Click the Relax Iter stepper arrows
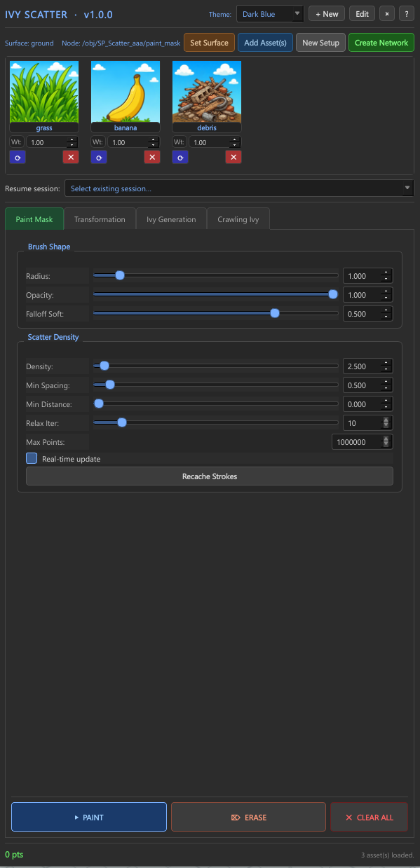 click(x=386, y=423)
